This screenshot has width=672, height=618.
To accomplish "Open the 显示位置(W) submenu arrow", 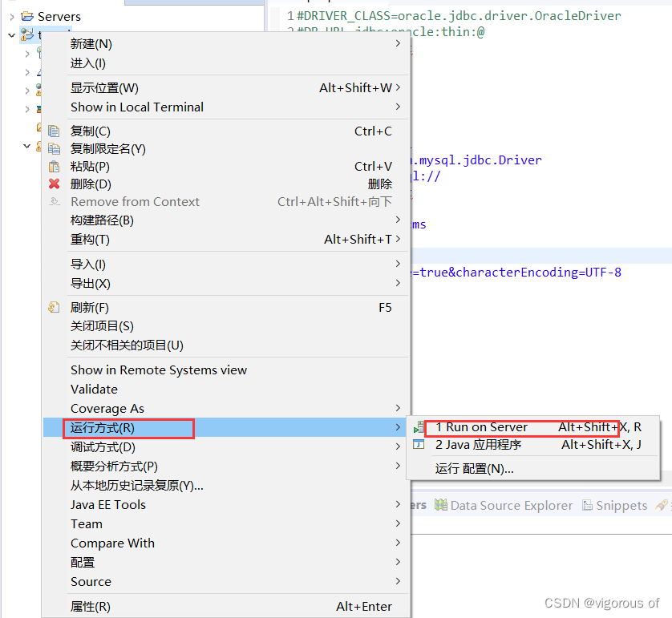I will click(x=398, y=87).
